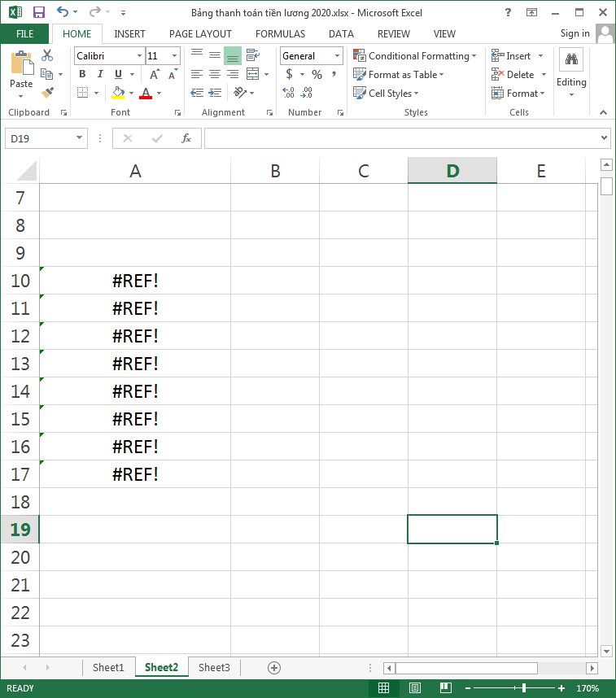
Task: Click the Insert Function fx icon
Action: [x=186, y=138]
